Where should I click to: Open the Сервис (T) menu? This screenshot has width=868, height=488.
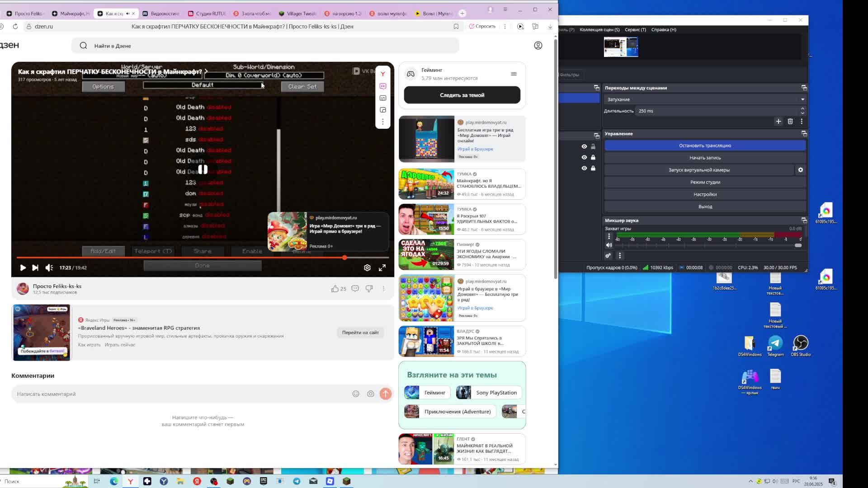(x=635, y=30)
